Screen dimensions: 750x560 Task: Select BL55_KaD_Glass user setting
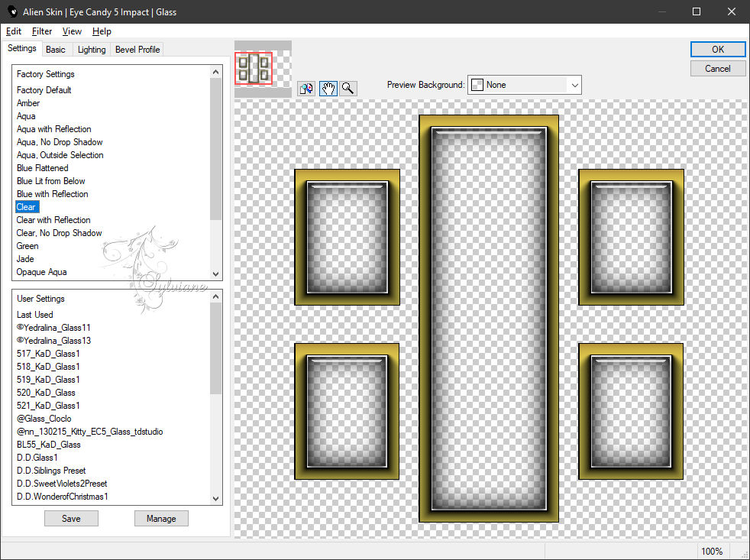click(x=48, y=444)
